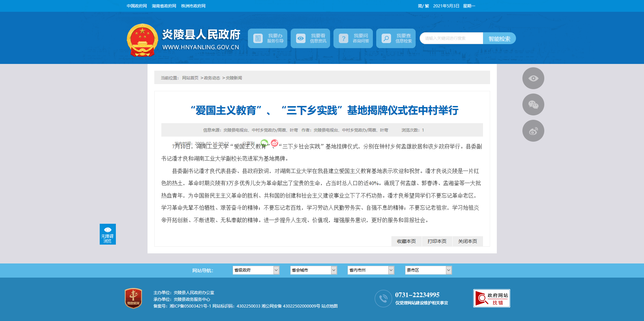Open the 我要办 服务引导 menu
This screenshot has height=321, width=644.
(x=267, y=38)
